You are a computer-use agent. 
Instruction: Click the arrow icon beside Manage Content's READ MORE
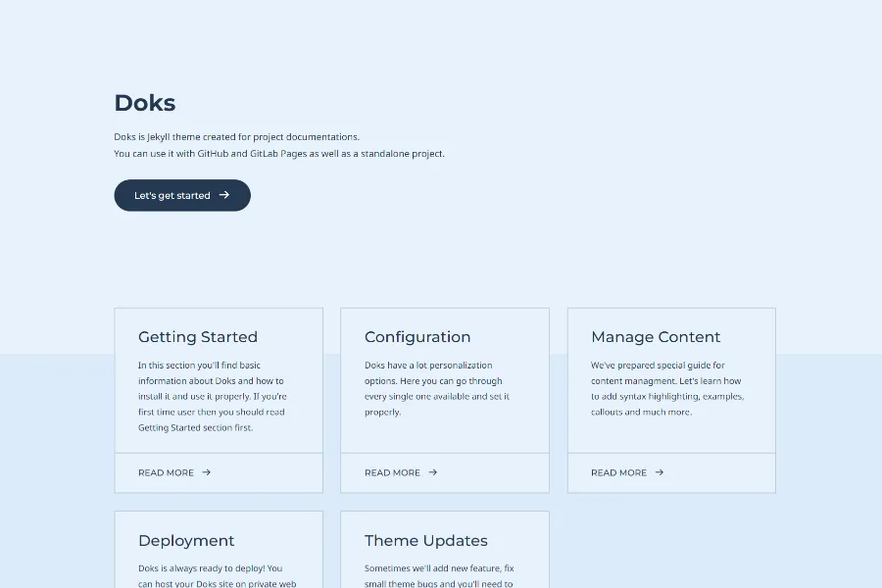click(660, 472)
